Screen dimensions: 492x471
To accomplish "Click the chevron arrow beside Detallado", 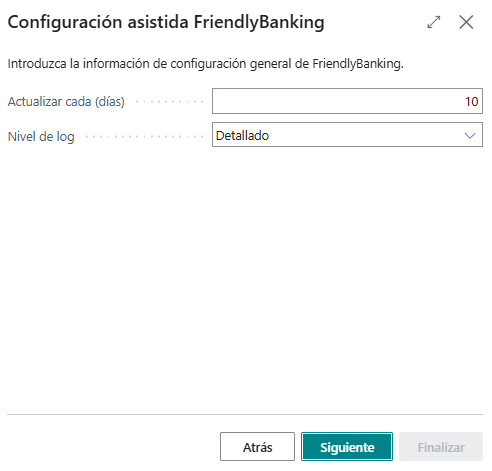I will (x=470, y=136).
